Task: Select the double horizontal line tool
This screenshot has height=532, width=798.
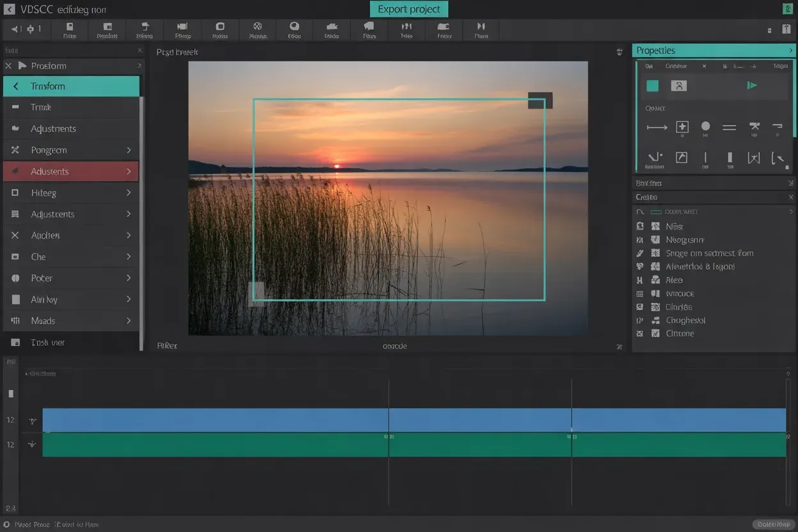Action: pos(729,127)
